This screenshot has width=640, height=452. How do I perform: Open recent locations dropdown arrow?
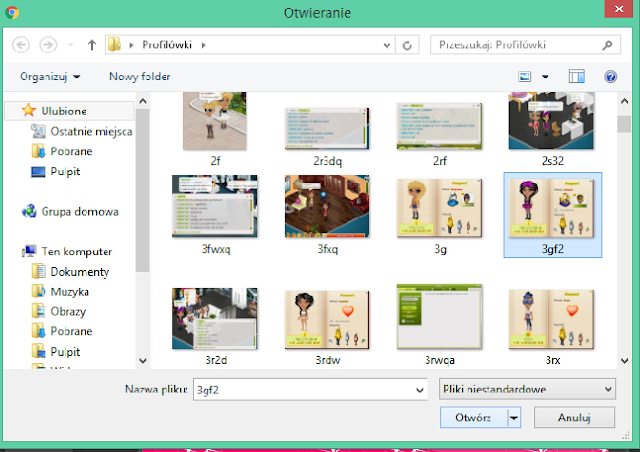(70, 45)
